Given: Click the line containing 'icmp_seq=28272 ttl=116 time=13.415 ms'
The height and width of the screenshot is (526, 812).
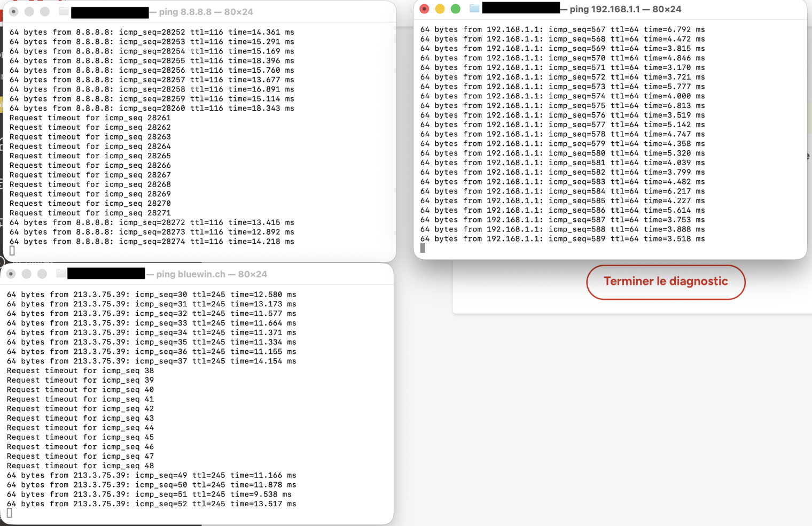Looking at the screenshot, I should click(152, 222).
